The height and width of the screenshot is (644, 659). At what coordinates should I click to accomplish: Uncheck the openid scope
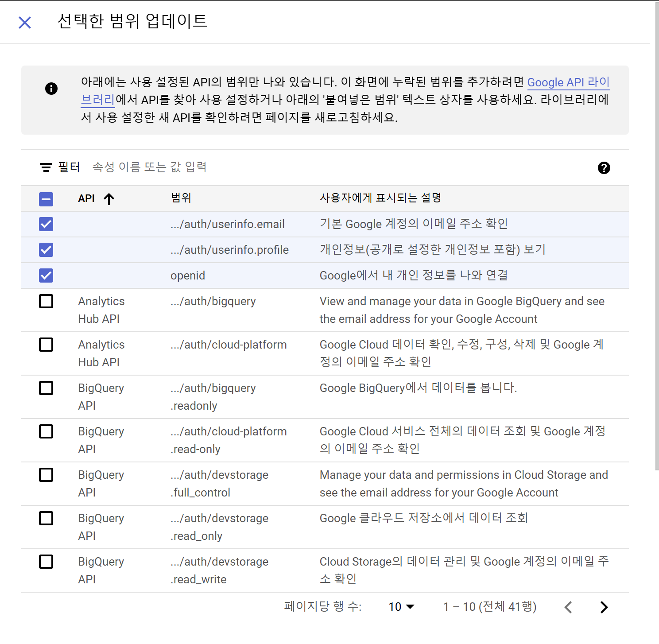click(46, 275)
